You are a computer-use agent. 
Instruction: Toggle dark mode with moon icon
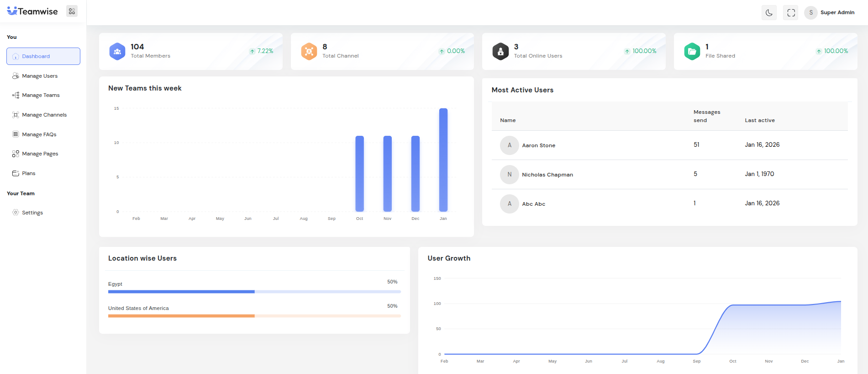pyautogui.click(x=769, y=13)
